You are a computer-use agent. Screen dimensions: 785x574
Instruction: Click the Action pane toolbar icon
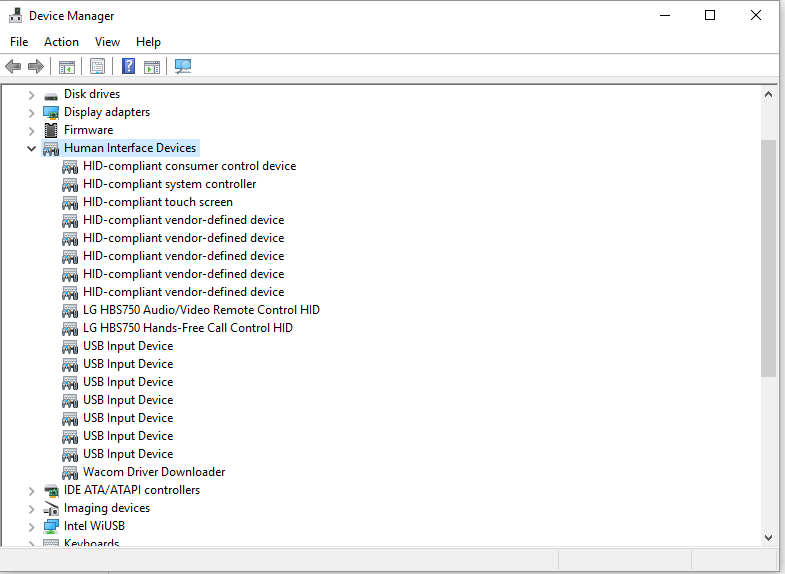coord(152,66)
